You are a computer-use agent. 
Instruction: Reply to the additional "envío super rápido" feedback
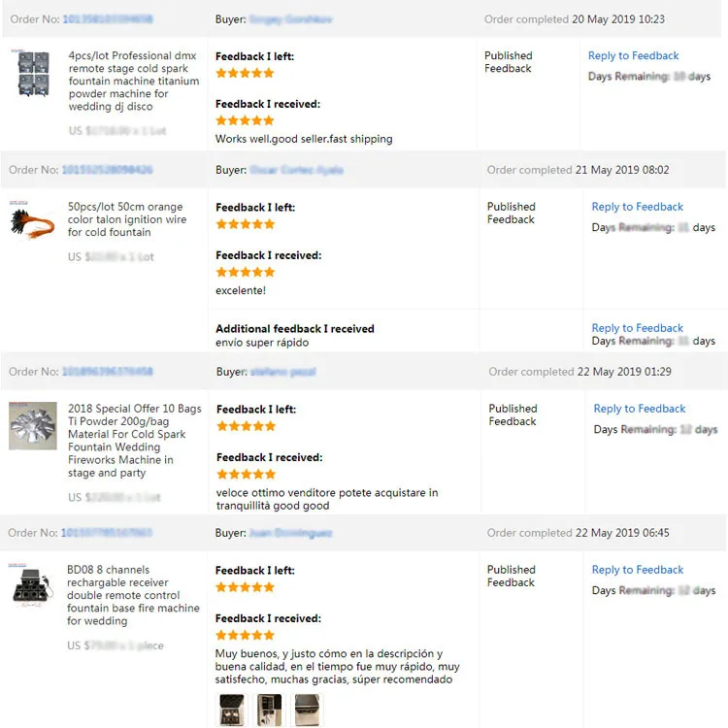[x=637, y=328]
